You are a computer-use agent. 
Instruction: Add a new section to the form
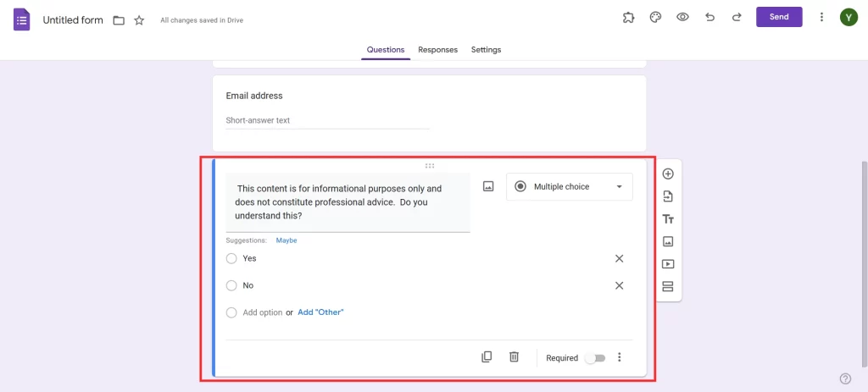pos(668,286)
